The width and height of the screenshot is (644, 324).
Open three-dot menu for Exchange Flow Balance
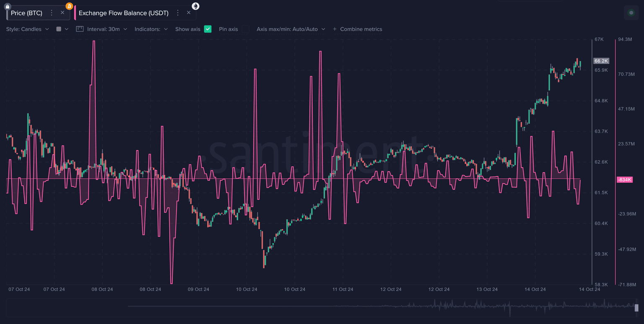click(178, 13)
